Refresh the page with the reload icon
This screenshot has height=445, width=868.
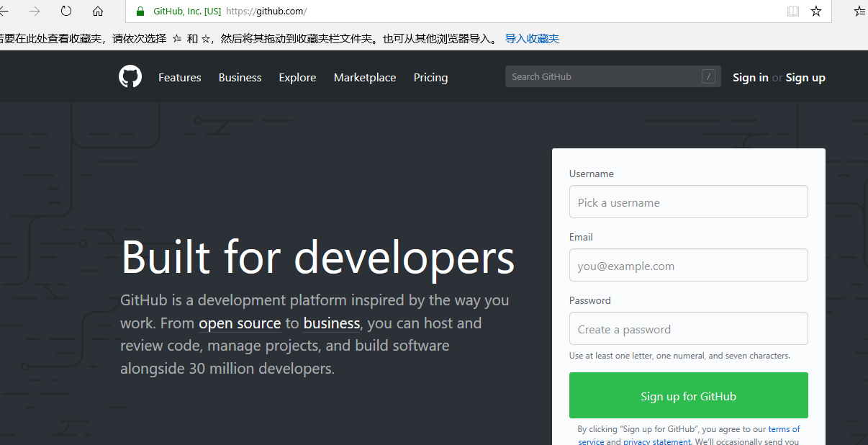click(66, 11)
